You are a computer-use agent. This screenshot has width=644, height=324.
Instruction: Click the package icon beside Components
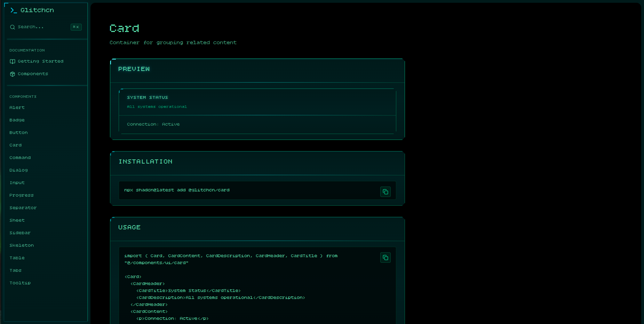(x=13, y=74)
